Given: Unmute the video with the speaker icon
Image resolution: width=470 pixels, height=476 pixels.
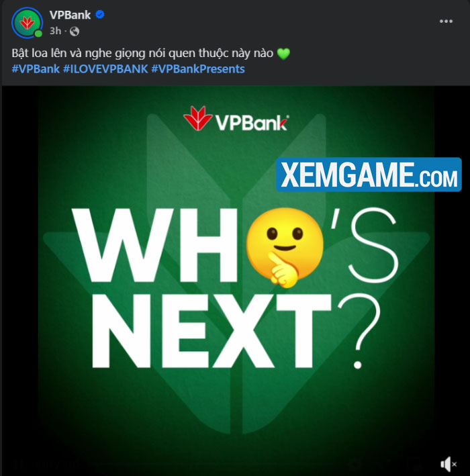Looking at the screenshot, I should pos(448,464).
